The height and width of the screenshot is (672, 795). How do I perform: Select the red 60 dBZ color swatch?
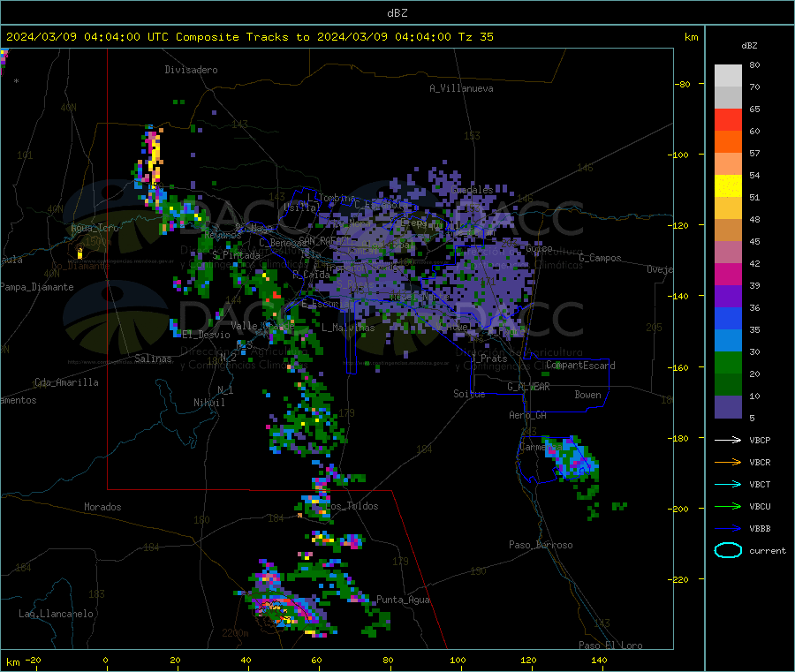(x=728, y=119)
